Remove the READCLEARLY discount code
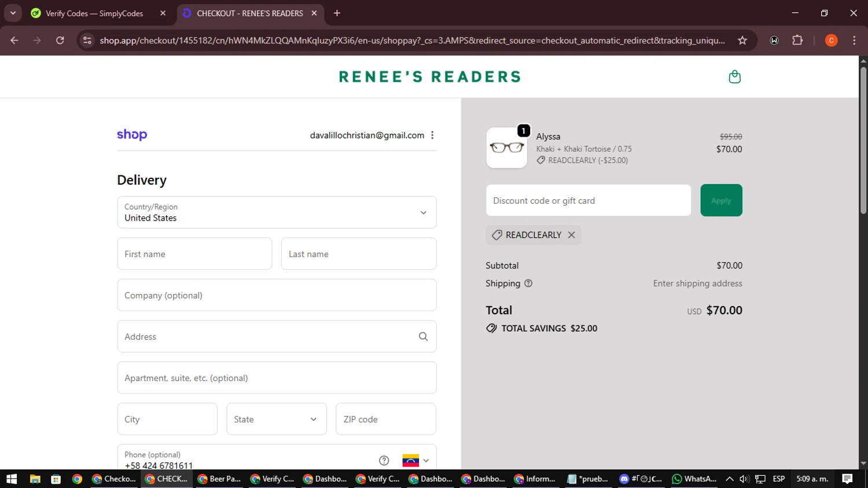The image size is (868, 488). (571, 234)
